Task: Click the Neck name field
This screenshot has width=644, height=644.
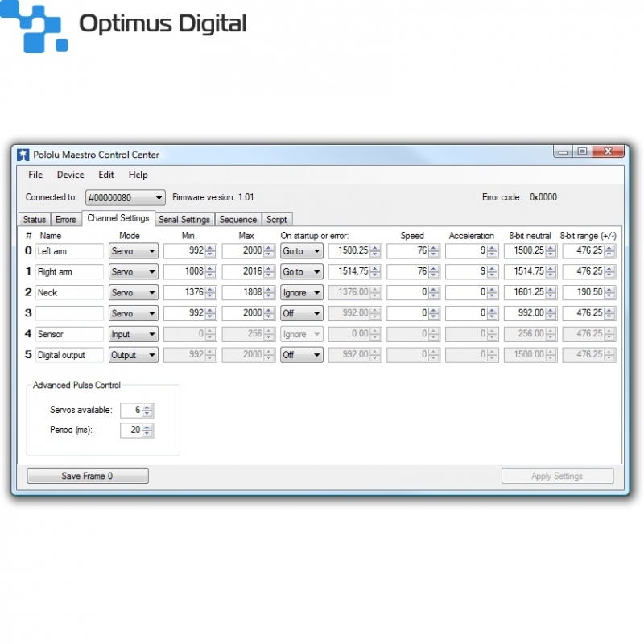Action: tap(69, 292)
